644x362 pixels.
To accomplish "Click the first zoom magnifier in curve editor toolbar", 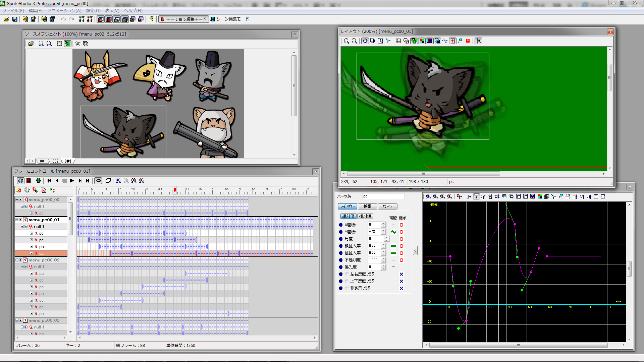I will click(429, 196).
